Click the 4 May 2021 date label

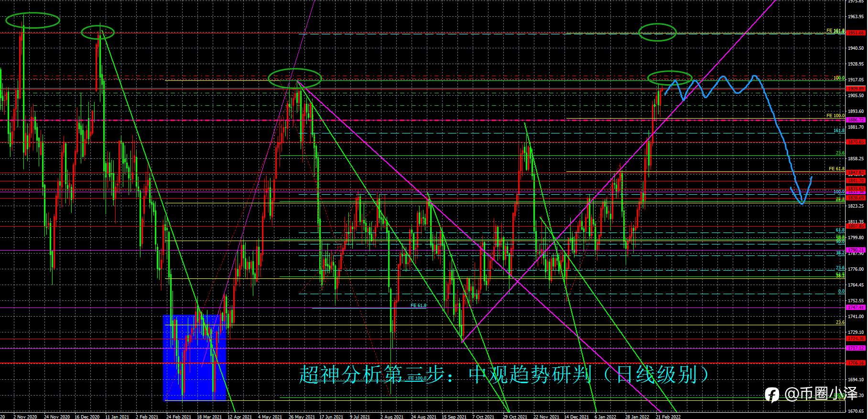pyautogui.click(x=270, y=417)
